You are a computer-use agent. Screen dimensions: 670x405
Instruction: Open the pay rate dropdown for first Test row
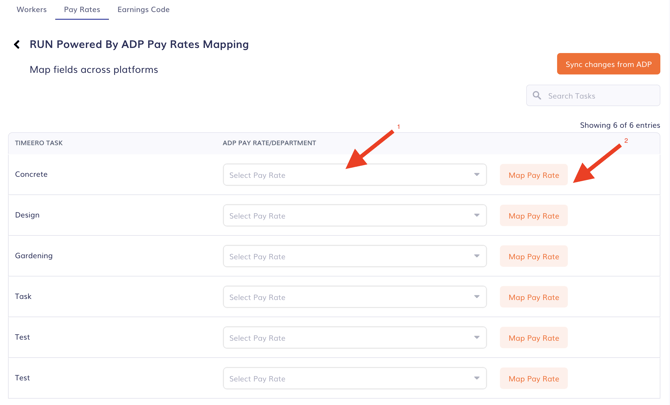tap(354, 338)
